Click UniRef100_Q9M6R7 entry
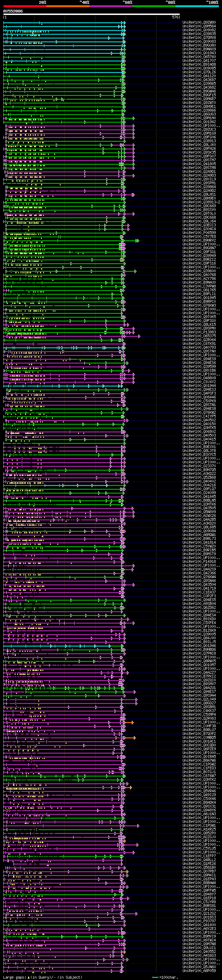The image size is (222, 980). tap(199, 99)
